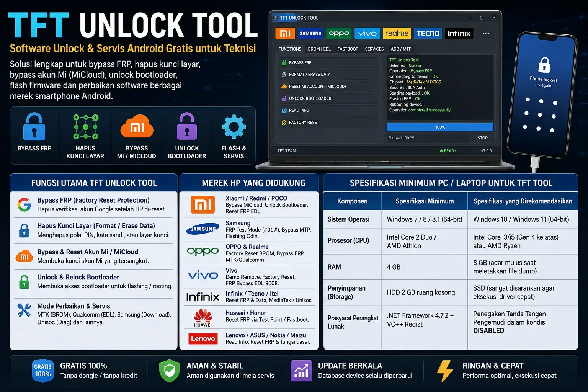The image size is (588, 392).
Task: Click the Infinix logo in supported brands list
Action: click(x=203, y=297)
